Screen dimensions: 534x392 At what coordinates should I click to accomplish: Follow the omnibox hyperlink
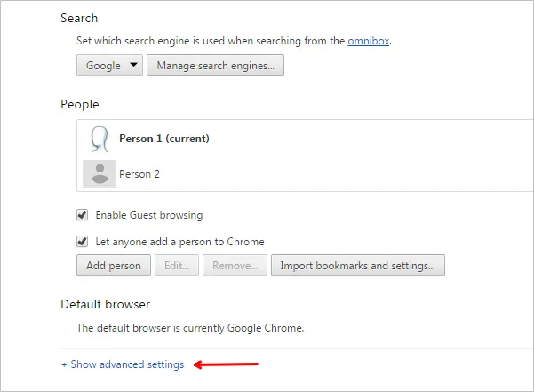click(368, 41)
